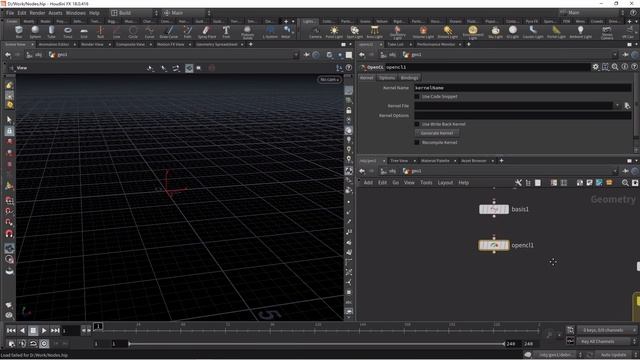This screenshot has height=360, width=640.
Task: Click the Generate Kernel button
Action: (437, 133)
